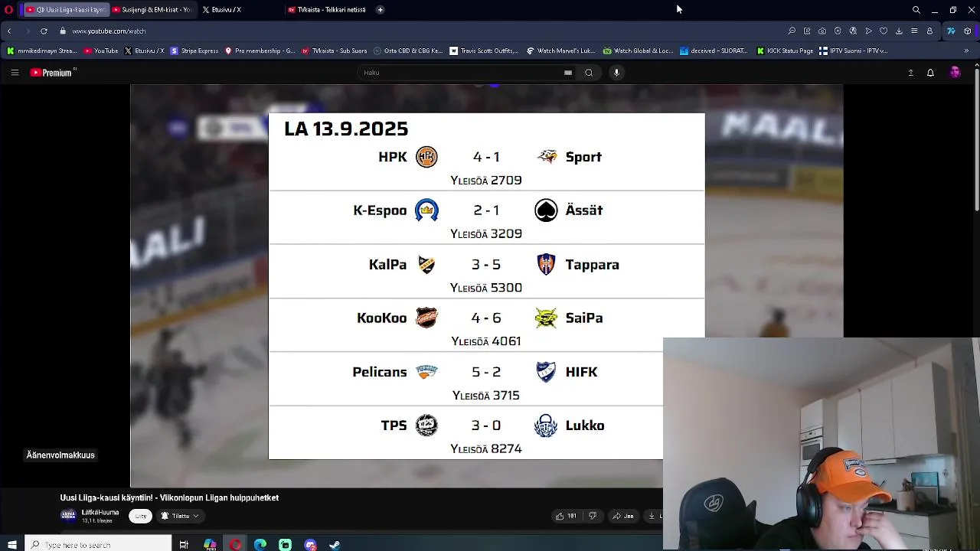The image size is (980, 551).
Task: Open YouTube notifications bell
Action: click(931, 73)
